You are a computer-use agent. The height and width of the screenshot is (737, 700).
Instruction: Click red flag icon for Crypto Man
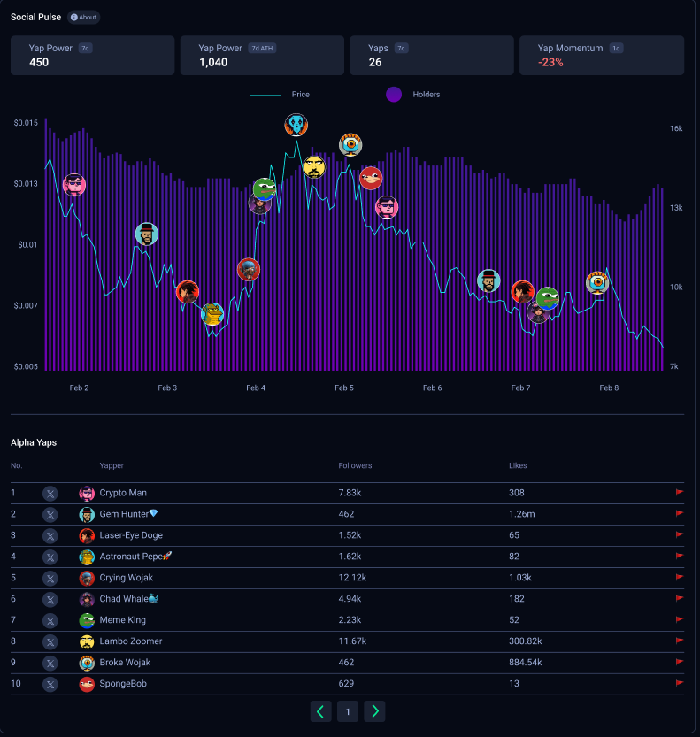click(680, 493)
